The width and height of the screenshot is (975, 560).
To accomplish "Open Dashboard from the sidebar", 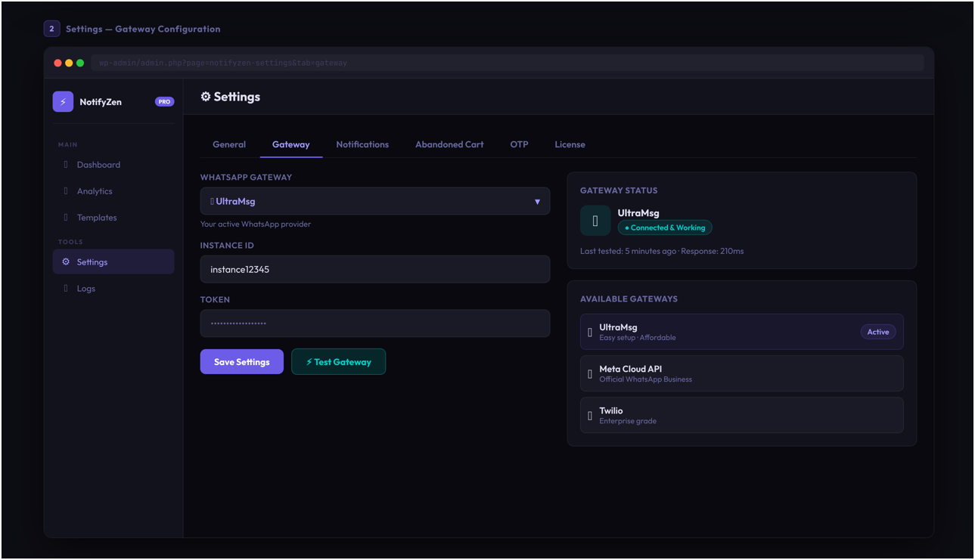I will [113, 165].
